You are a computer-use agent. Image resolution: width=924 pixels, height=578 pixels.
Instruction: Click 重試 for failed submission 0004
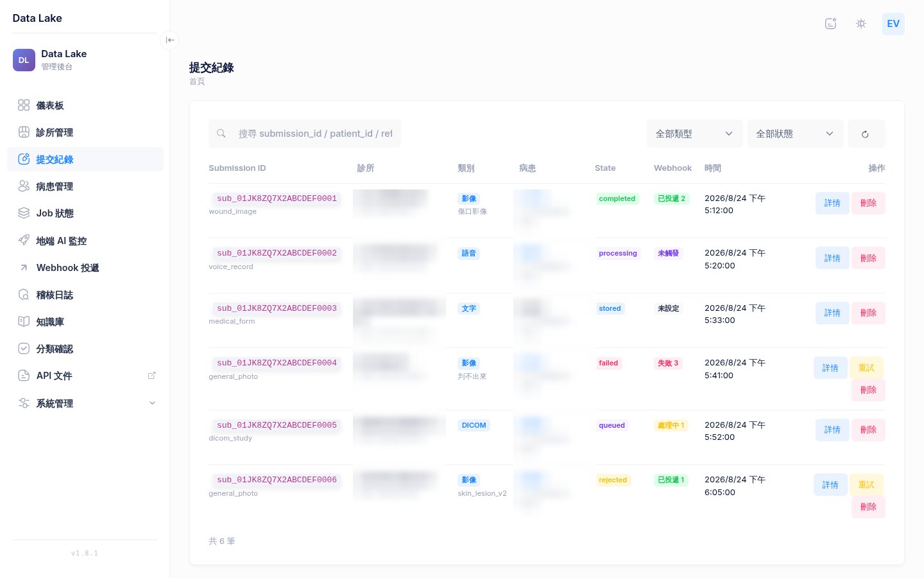tap(866, 368)
